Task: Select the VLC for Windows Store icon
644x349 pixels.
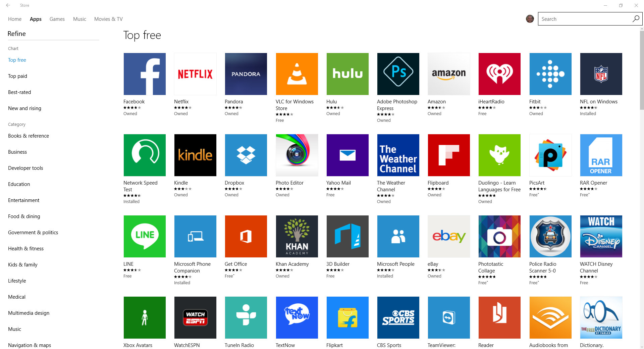Action: (x=297, y=74)
